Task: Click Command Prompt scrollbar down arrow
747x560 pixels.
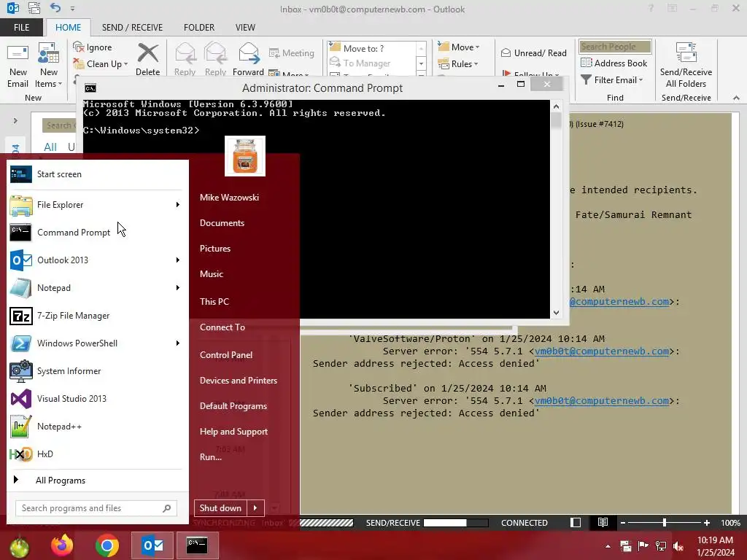Action: tap(556, 312)
